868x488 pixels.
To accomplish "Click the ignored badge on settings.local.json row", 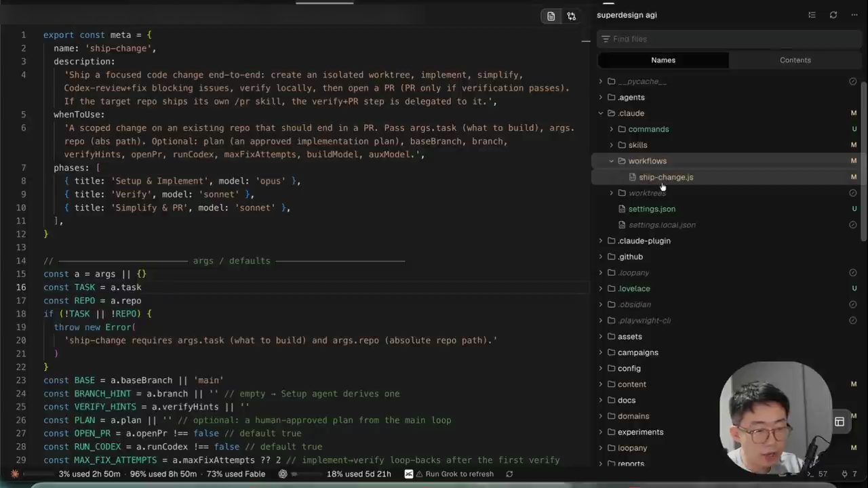I will (x=853, y=225).
